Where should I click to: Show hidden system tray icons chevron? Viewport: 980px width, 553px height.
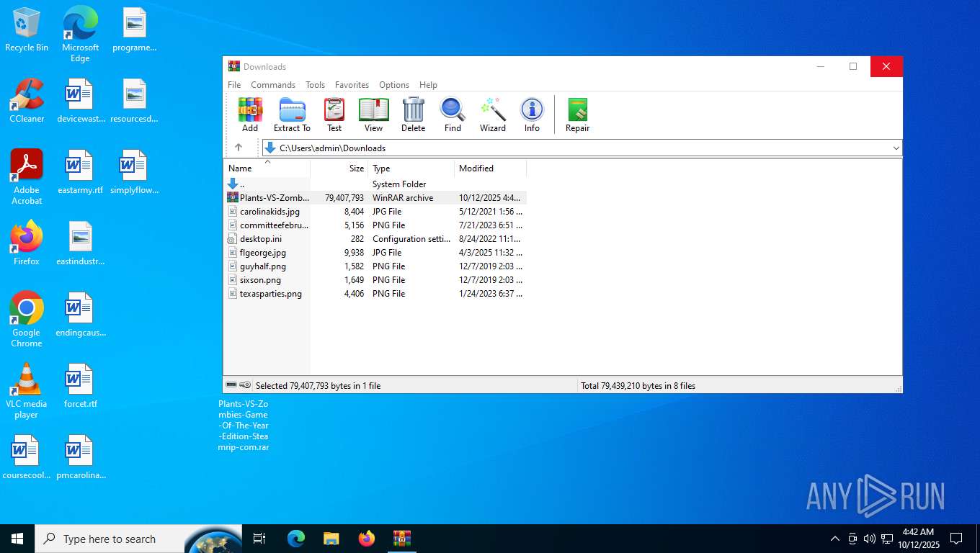(x=835, y=539)
